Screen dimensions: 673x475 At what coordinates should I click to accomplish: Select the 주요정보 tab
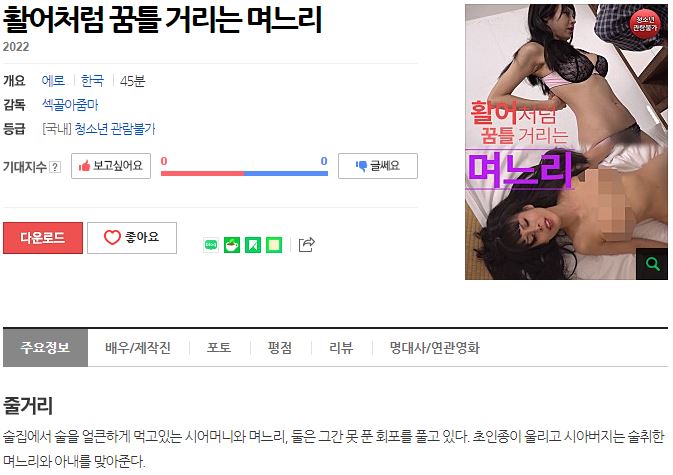(45, 348)
